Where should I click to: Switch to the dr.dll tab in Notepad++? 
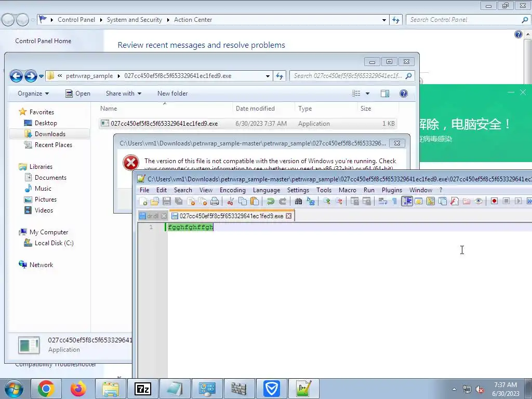coord(153,216)
